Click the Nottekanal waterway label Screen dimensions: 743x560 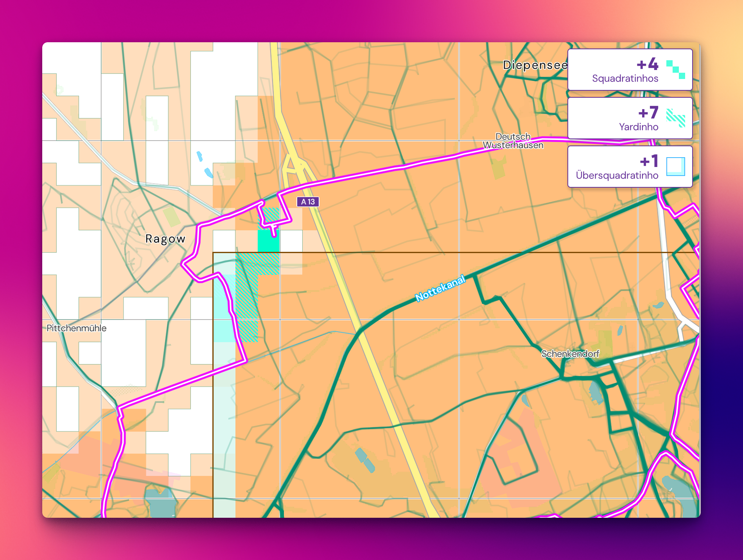coord(440,289)
